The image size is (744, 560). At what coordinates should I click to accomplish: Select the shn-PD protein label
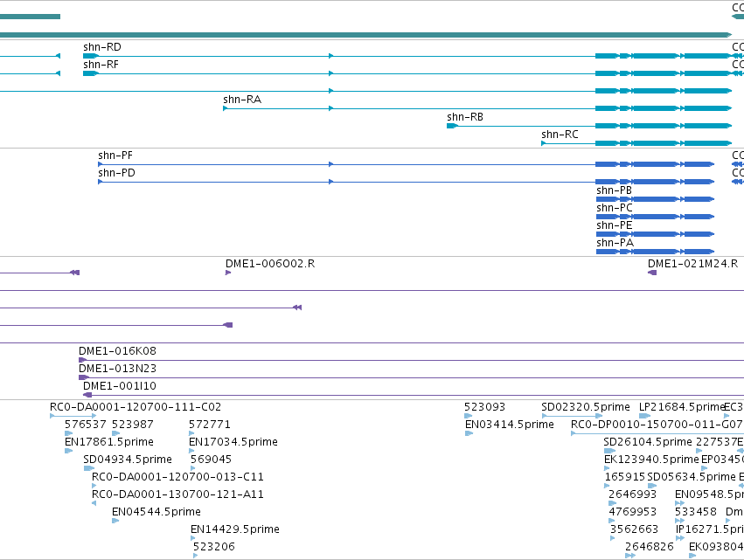(x=117, y=173)
